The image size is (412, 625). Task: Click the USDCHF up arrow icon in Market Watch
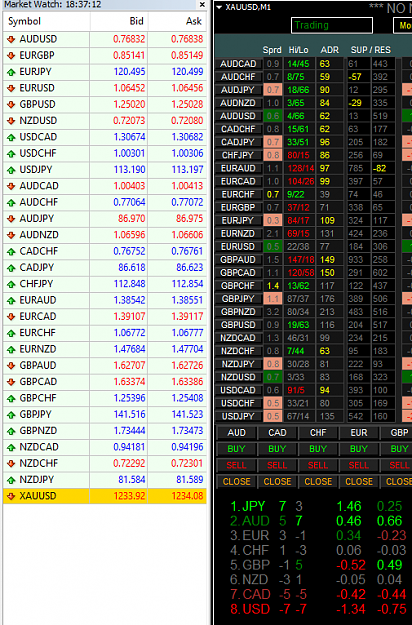coord(11,153)
